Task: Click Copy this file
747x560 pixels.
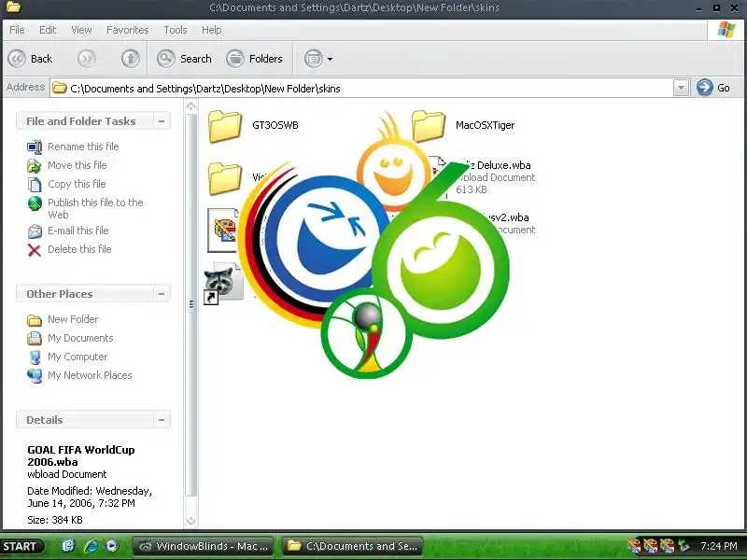Action: click(77, 184)
